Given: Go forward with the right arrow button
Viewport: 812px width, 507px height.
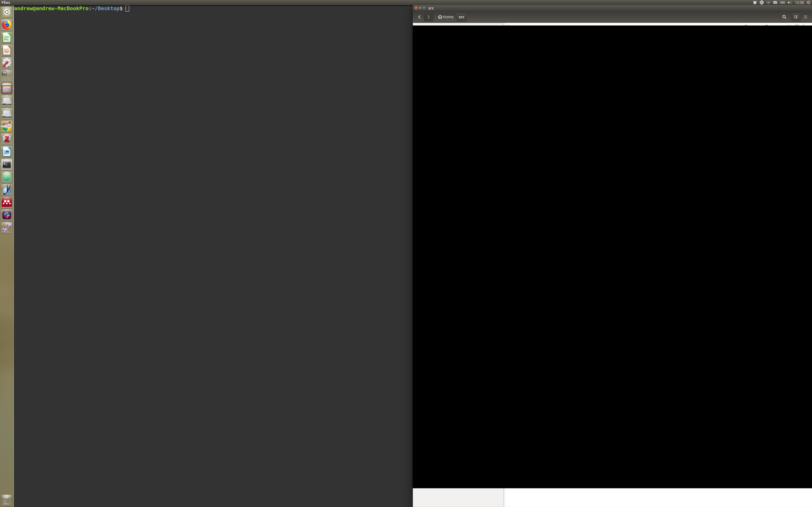Looking at the screenshot, I should [429, 17].
